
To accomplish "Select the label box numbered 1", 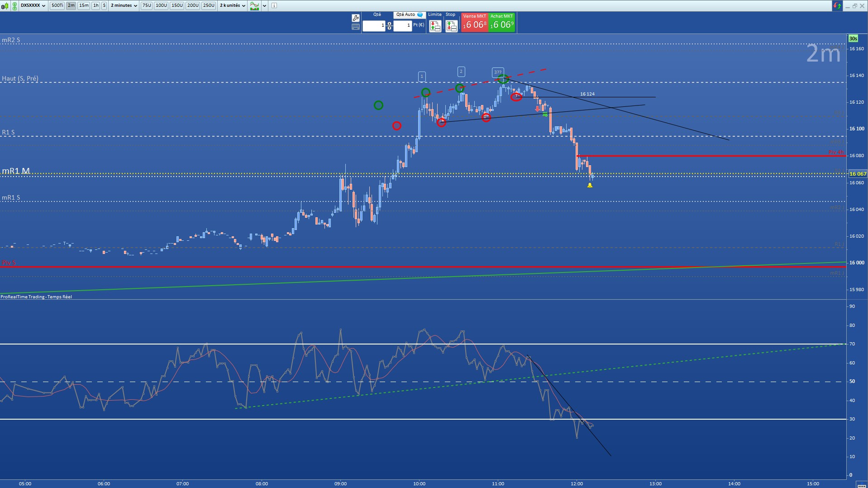I will click(x=422, y=77).
